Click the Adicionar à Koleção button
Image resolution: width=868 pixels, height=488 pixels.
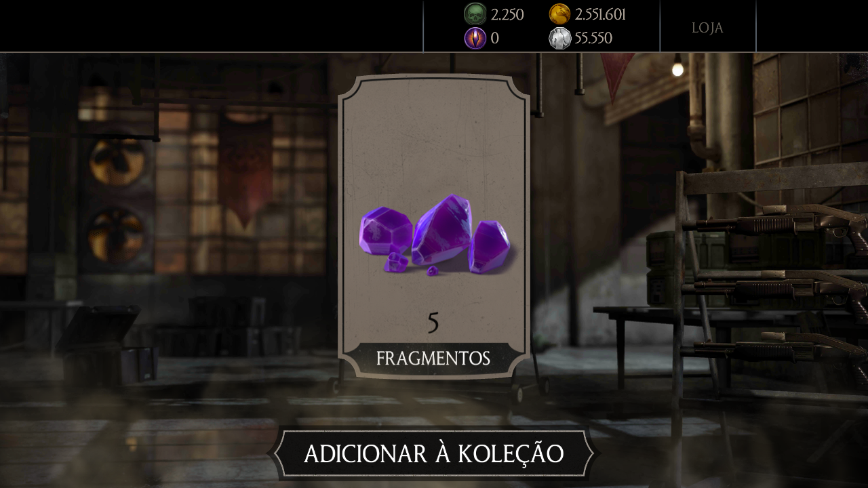pyautogui.click(x=433, y=453)
